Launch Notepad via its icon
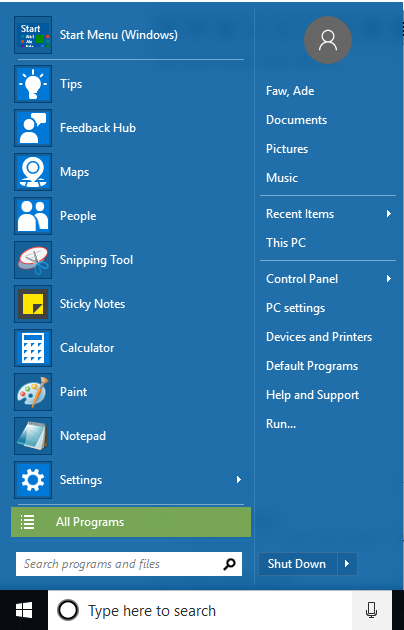The image size is (404, 630). [x=33, y=436]
